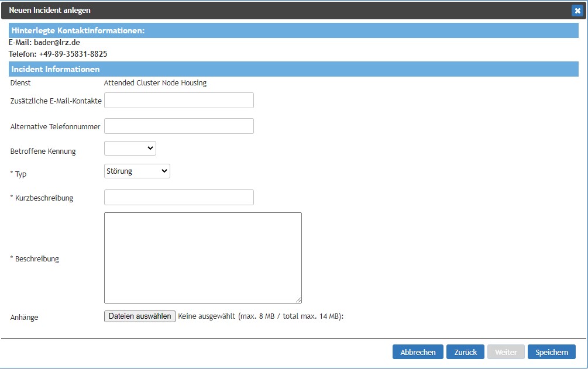The image size is (588, 369).
Task: Click into the Kurzbeschreibung text field
Action: pyautogui.click(x=178, y=198)
